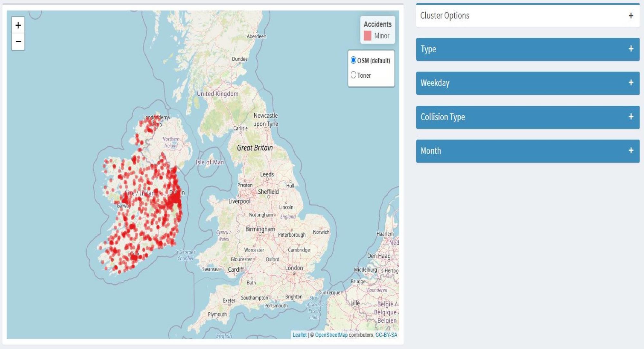Image resolution: width=644 pixels, height=349 pixels.
Task: Click the plus icon on Weekday panel
Action: (x=630, y=82)
